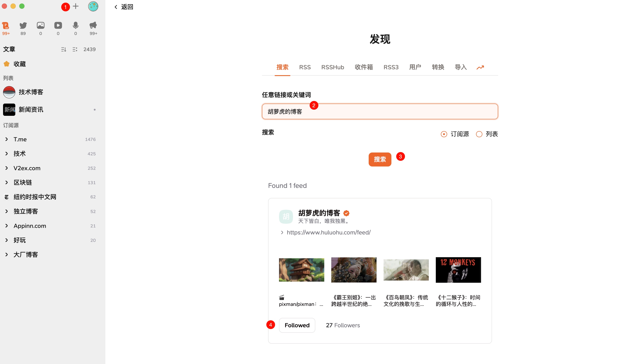Click the 《霸王别姬》 article title

click(x=353, y=301)
